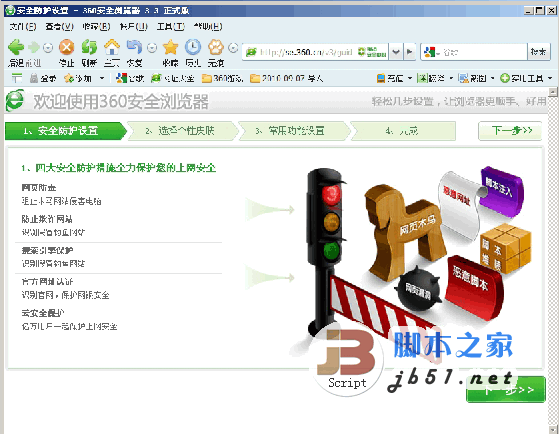Expand the restore closed pages dropdown

coord(152,47)
